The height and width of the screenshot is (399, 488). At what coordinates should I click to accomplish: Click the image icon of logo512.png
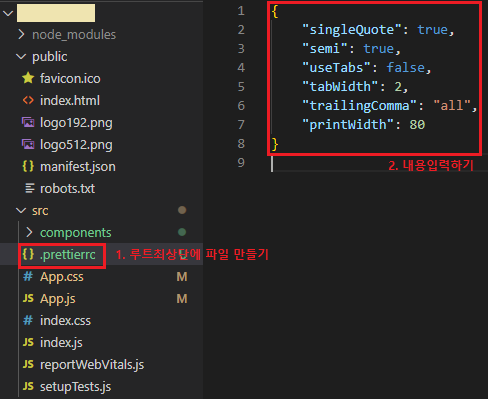click(28, 144)
